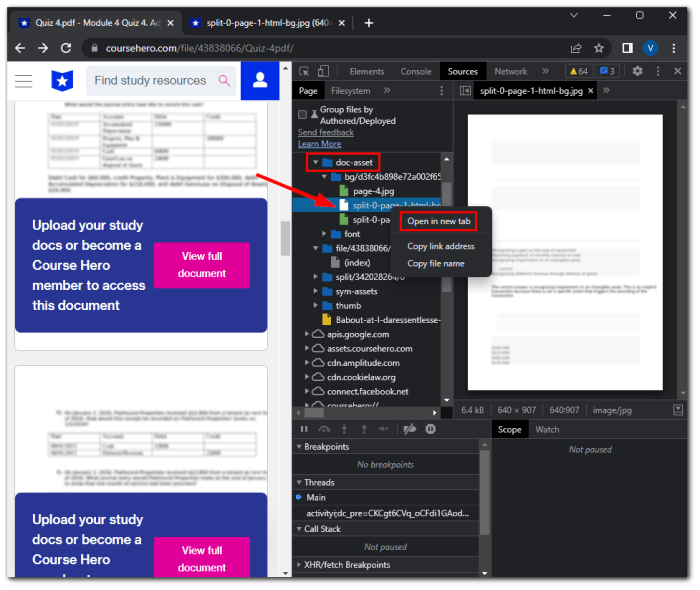The image size is (700, 590).
Task: Toggle pause on exceptions icon
Action: click(x=430, y=429)
